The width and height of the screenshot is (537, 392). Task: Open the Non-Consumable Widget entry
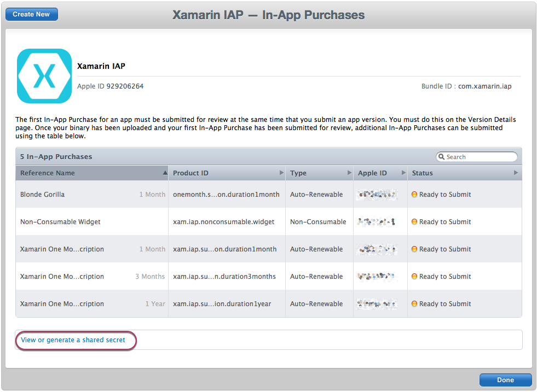point(60,222)
